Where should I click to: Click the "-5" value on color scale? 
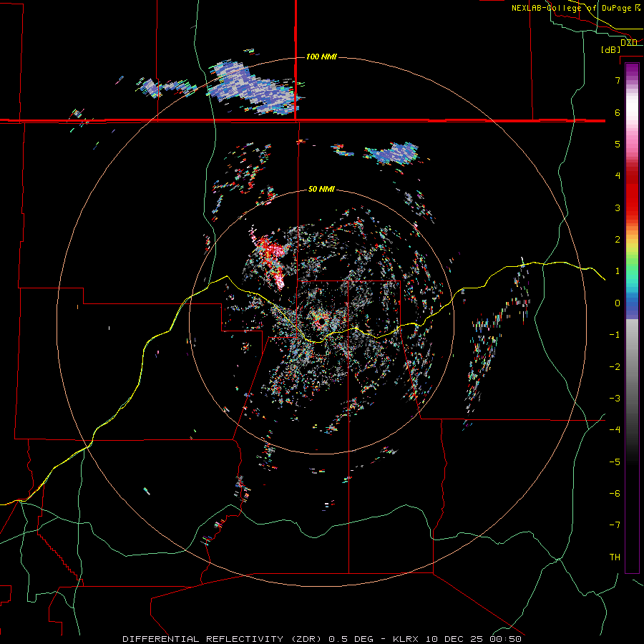pyautogui.click(x=615, y=462)
